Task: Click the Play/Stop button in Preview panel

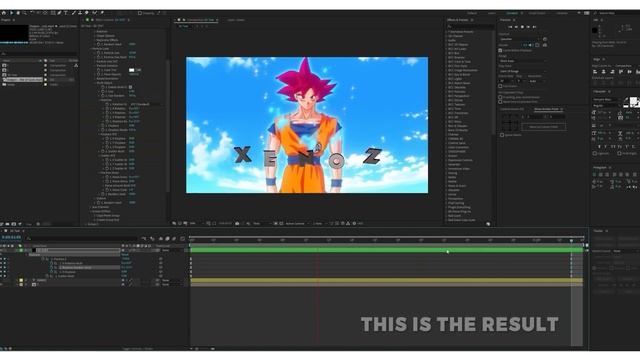Action: tap(522, 27)
